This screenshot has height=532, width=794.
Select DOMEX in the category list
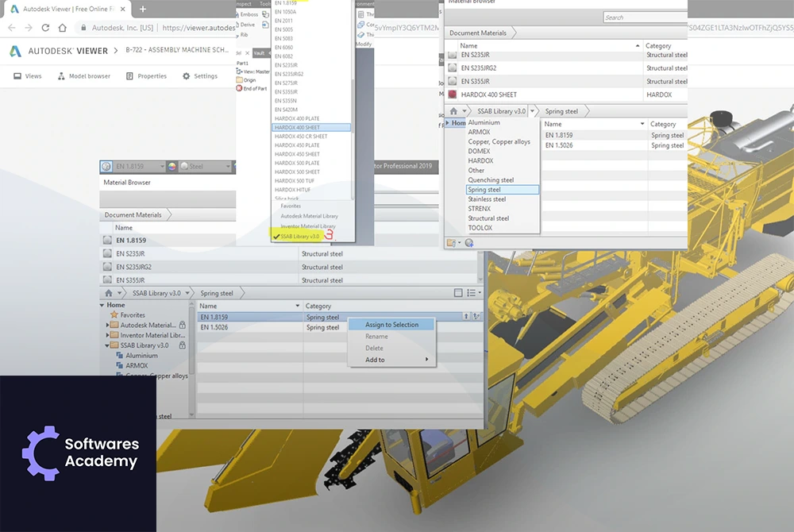coord(479,152)
